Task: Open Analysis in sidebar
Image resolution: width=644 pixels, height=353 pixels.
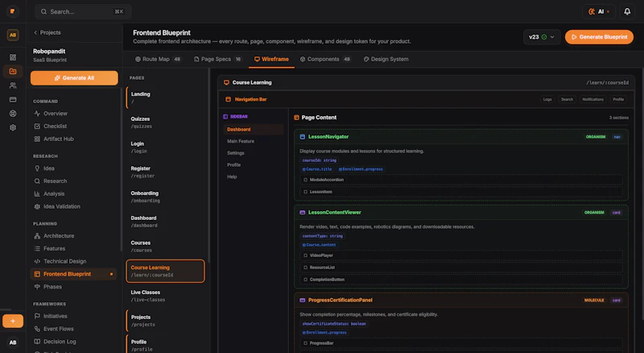Action: point(74,193)
